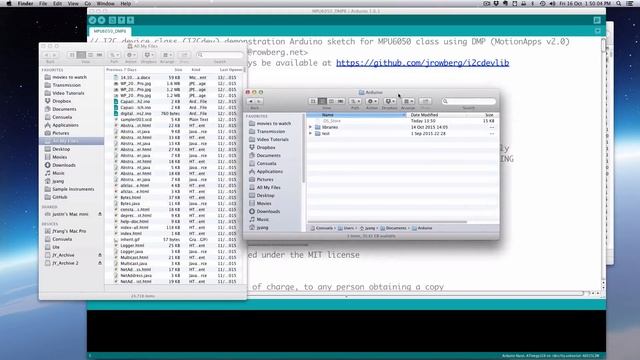Image resolution: width=640 pixels, height=360 pixels.
Task: Open the github.com/jrowberg/i2cdevlib link
Action: pos(422,63)
